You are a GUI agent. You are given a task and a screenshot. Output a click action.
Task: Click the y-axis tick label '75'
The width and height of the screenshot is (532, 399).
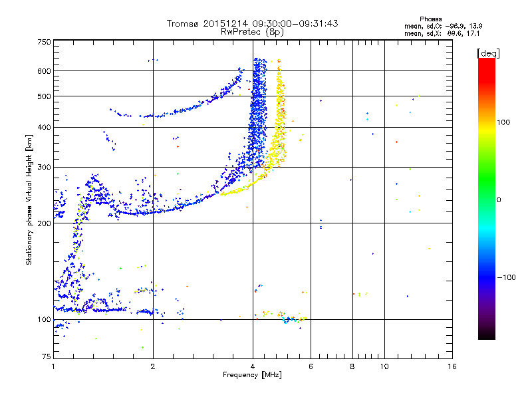click(47, 356)
